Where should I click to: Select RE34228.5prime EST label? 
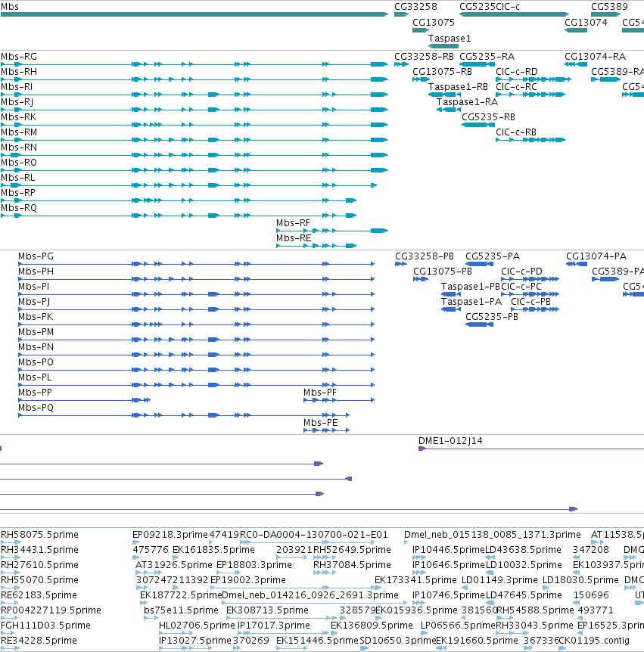39,641
